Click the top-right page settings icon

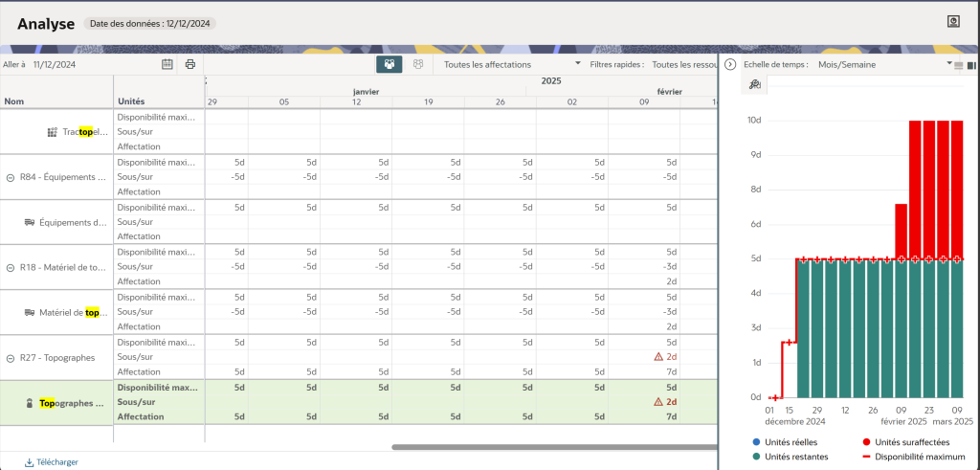point(953,22)
